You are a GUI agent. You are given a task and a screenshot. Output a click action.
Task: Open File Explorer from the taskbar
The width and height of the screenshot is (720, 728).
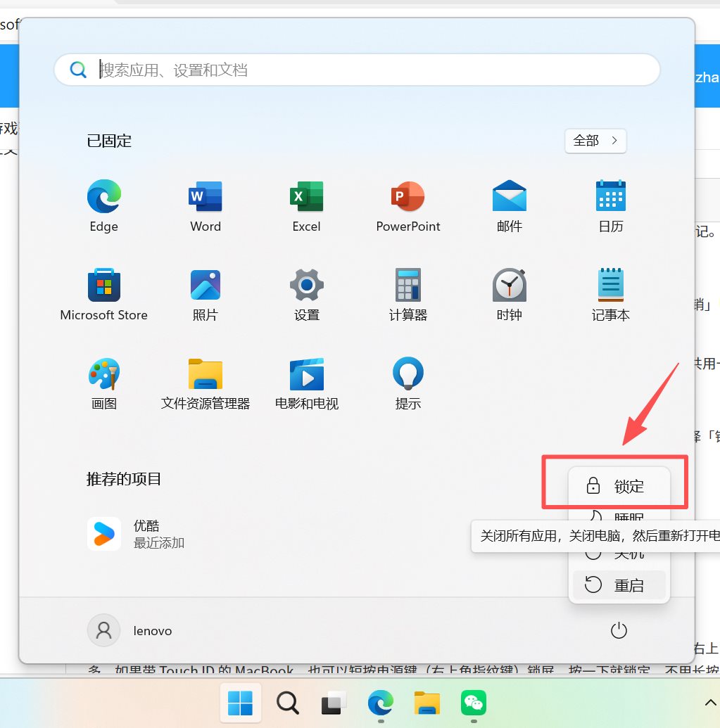[x=427, y=703]
